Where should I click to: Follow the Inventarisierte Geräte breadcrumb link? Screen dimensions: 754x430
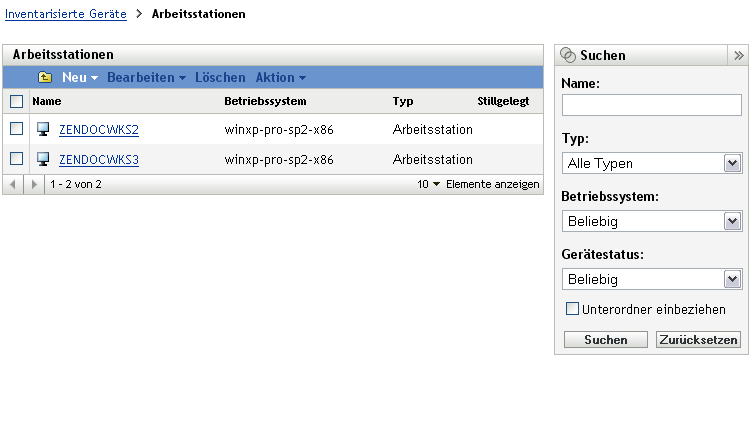click(64, 15)
